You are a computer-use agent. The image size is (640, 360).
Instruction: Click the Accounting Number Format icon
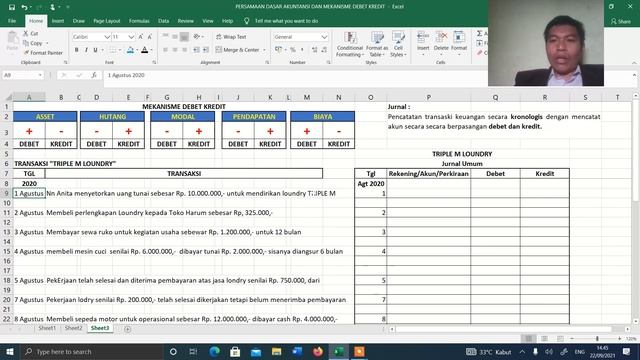coord(278,50)
